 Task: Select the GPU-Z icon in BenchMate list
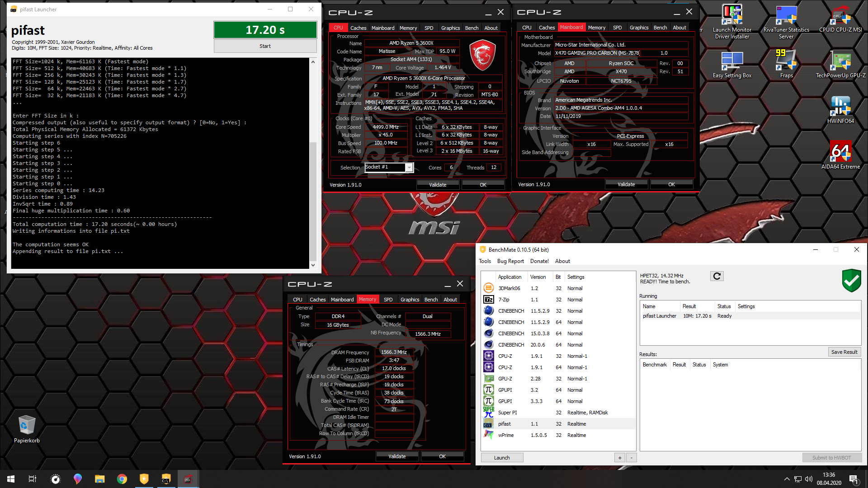click(x=488, y=379)
